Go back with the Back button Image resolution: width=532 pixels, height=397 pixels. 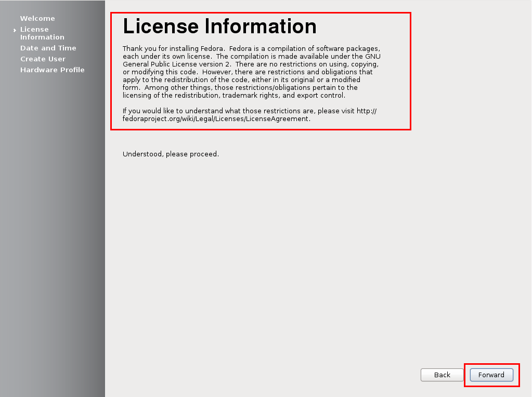[x=442, y=375]
